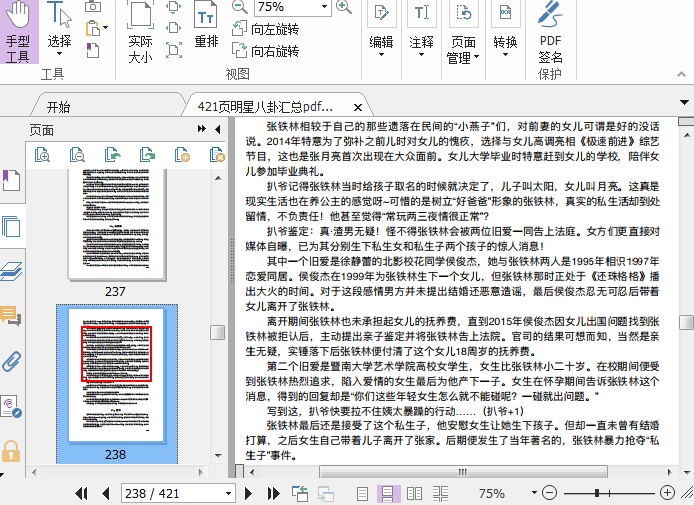This screenshot has width=694, height=505.
Task: Open the Convert menu
Action: [505, 30]
